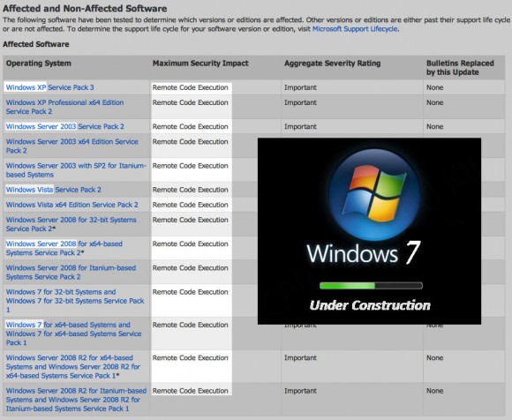Image resolution: width=512 pixels, height=420 pixels.
Task: Open the Microsoft Support Lifecycle link
Action: [x=355, y=29]
